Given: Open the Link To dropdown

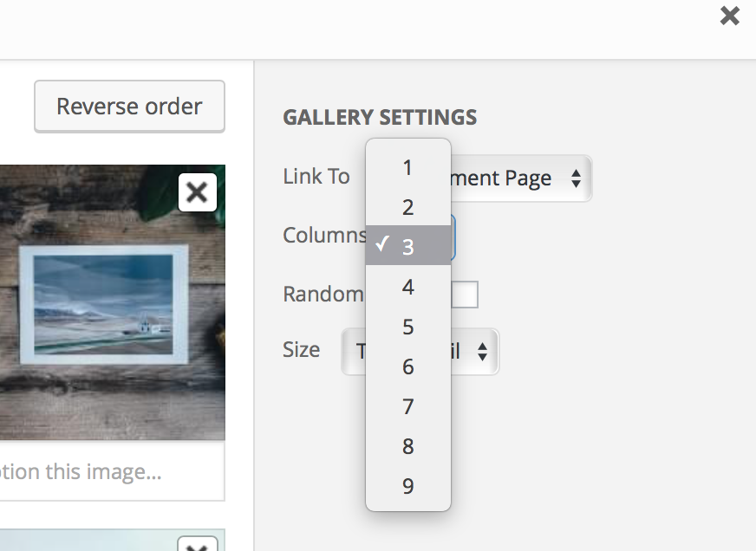Looking at the screenshot, I should (520, 178).
